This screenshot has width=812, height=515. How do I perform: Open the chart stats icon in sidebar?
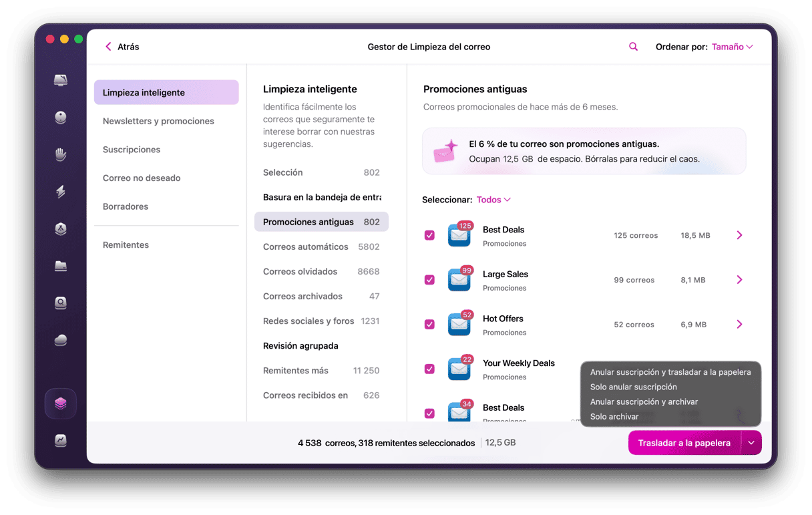tap(61, 440)
